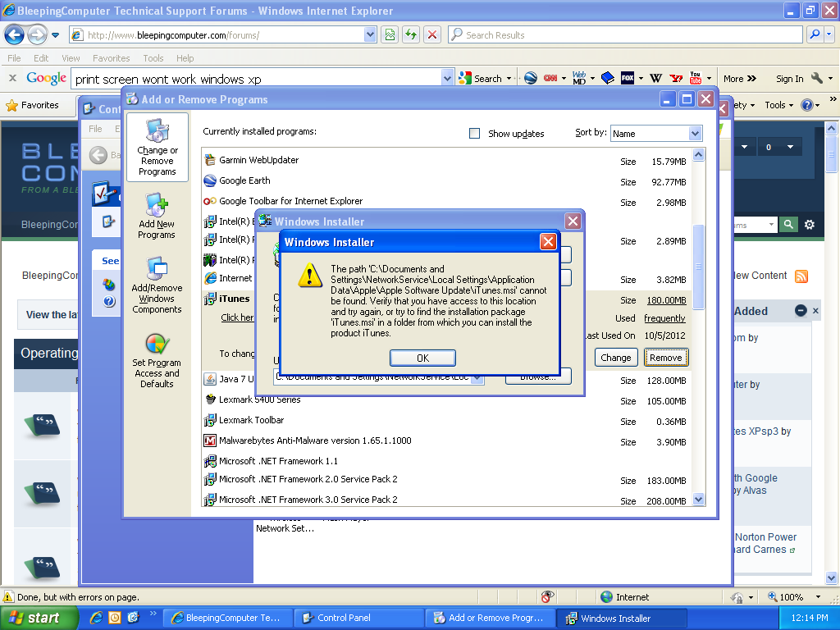This screenshot has height=630, width=840.
Task: Open the FOX toolbar shortcut
Action: point(628,78)
